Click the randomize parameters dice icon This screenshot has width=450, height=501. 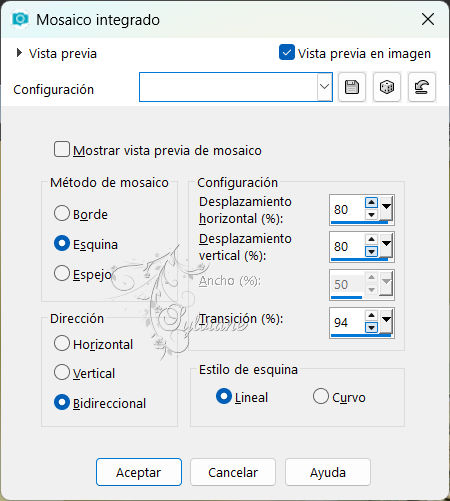(x=387, y=87)
